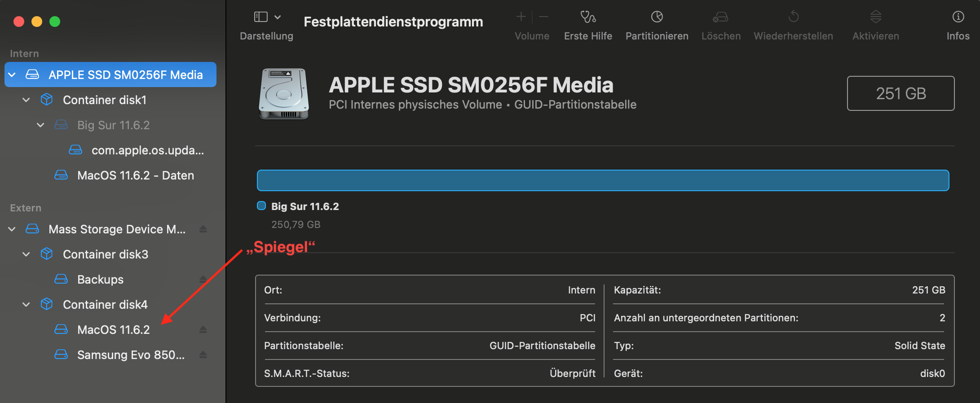Click the Erste Hilfe stethoscope icon

[x=588, y=17]
